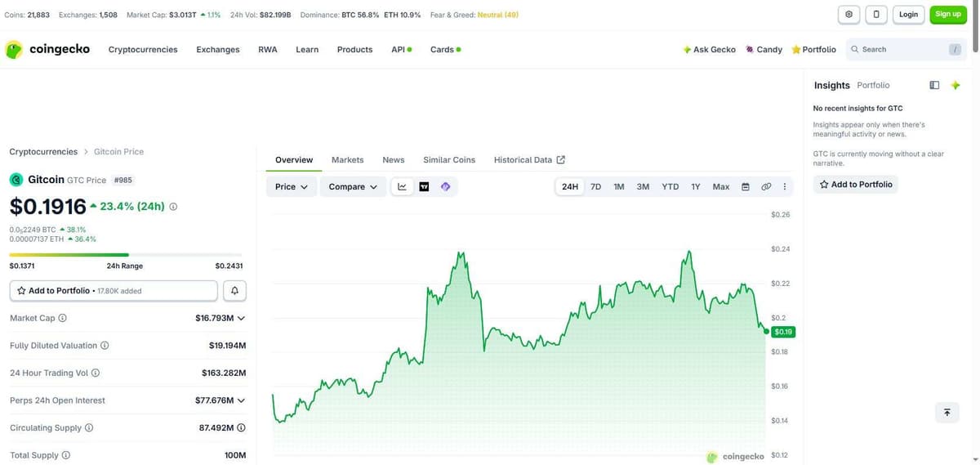Screen dimensions: 980x465
Task: Click the green $0.19 price marker on chart
Action: coord(783,332)
